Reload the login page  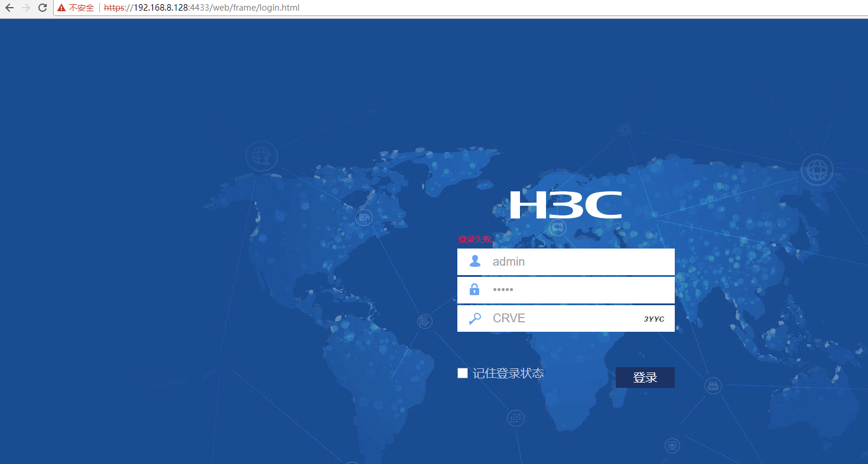[x=43, y=8]
